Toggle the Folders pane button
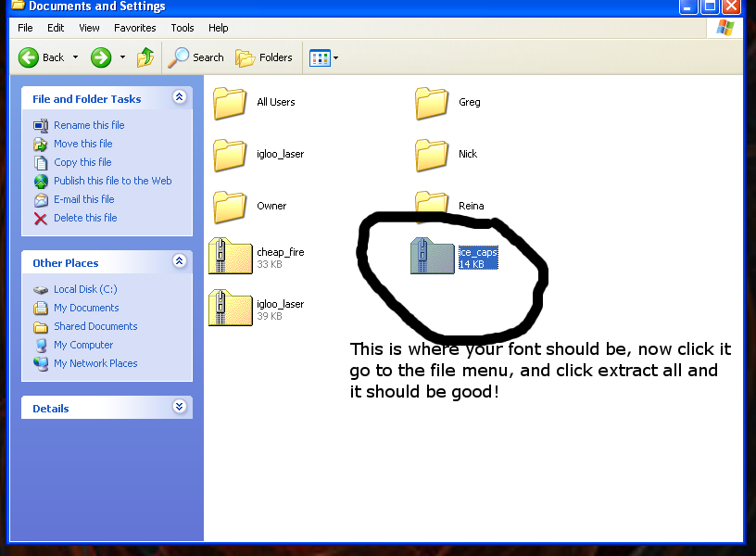 pos(264,57)
